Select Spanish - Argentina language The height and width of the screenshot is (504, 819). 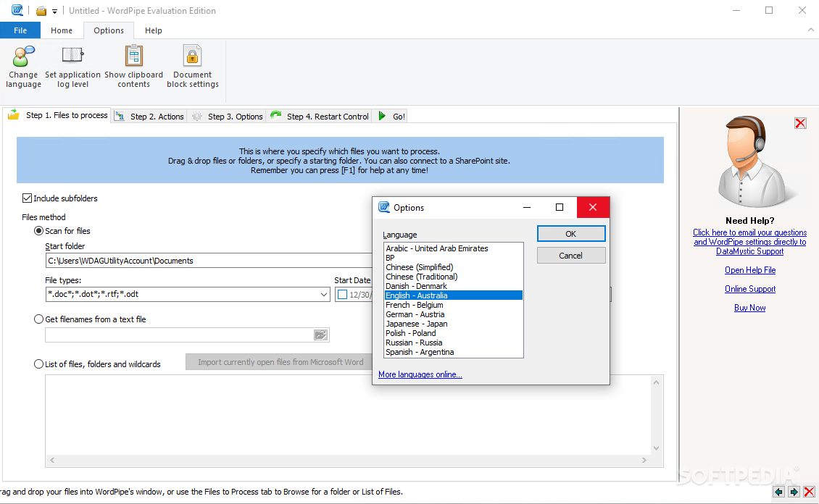pos(453,352)
